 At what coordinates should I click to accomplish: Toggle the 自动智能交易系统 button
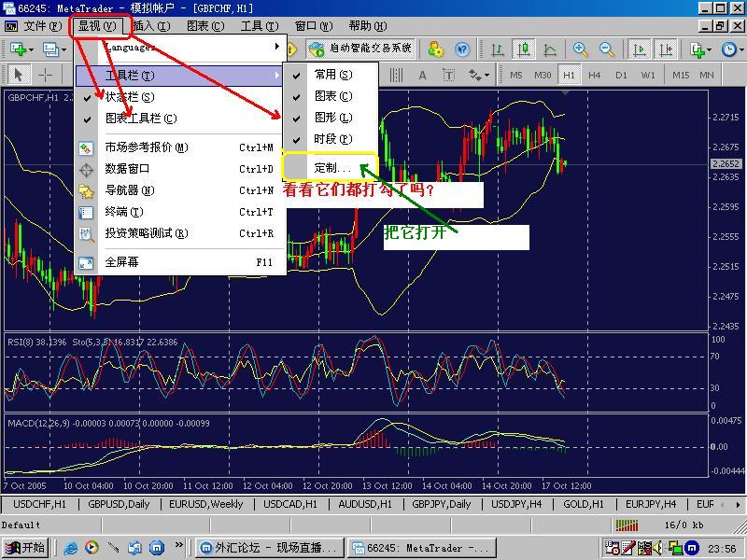pos(360,49)
